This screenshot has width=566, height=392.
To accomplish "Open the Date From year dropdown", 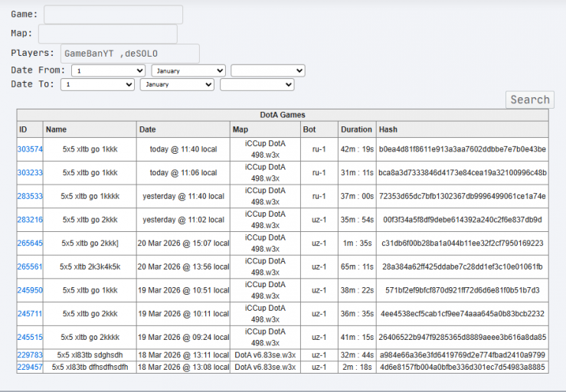I will 268,70.
